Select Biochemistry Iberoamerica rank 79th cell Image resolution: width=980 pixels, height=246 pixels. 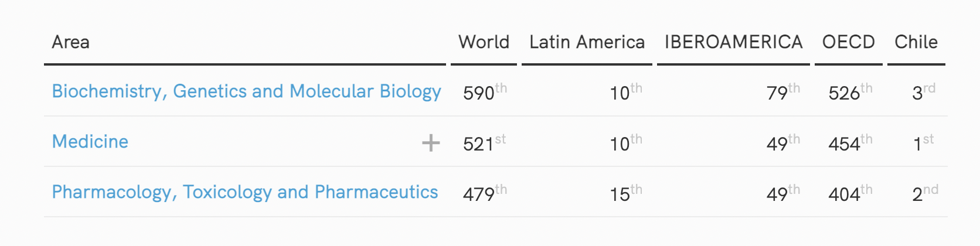point(783,92)
